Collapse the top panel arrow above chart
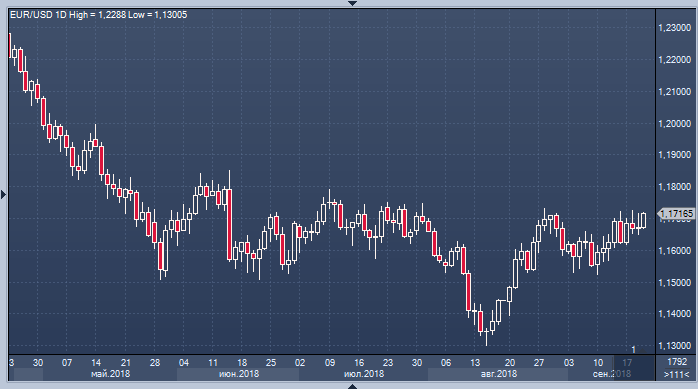Screen dimensions: 698x389 point(352,3)
